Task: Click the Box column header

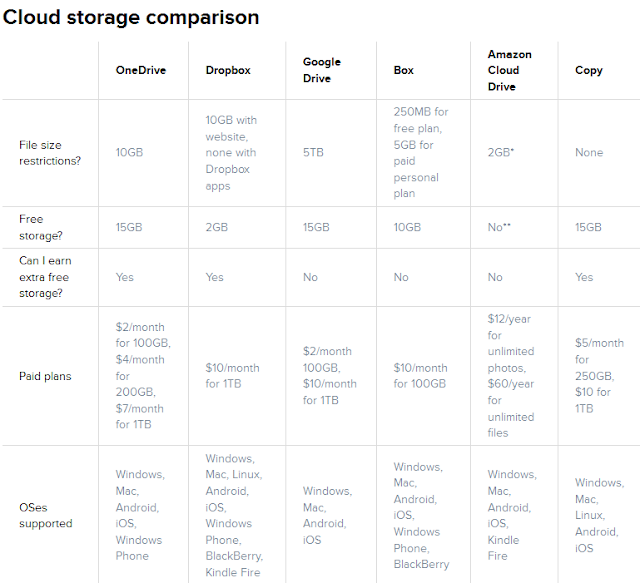Action: pos(404,70)
